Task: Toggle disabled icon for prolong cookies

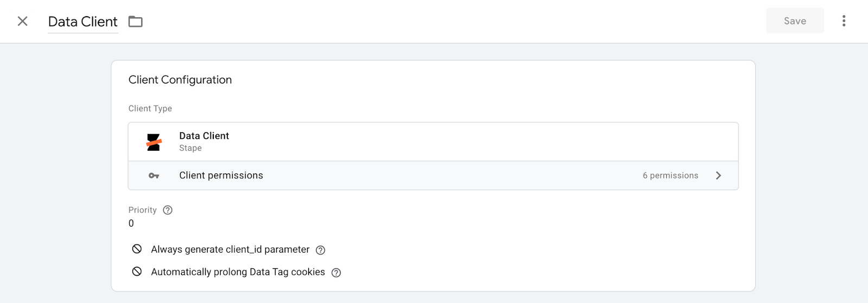Action: [x=137, y=272]
